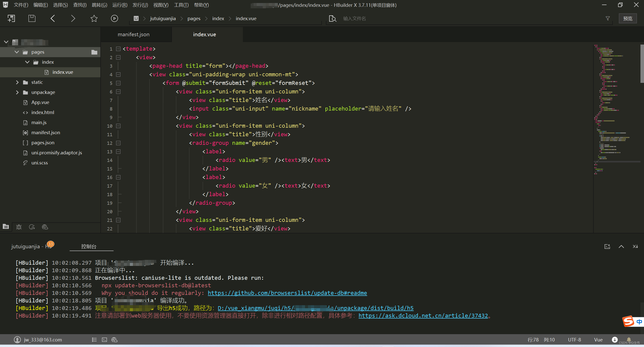Click the filter funnel icon
The image size is (644, 347).
(x=608, y=18)
